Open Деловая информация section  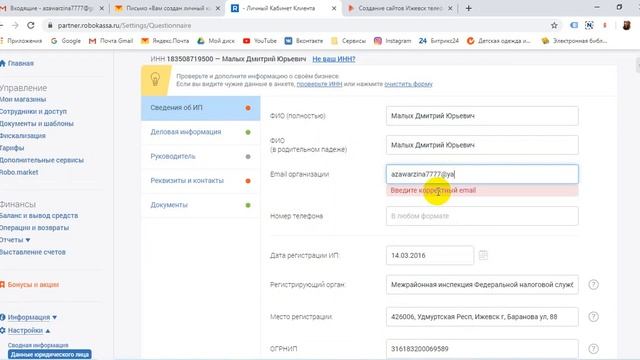tap(200, 132)
